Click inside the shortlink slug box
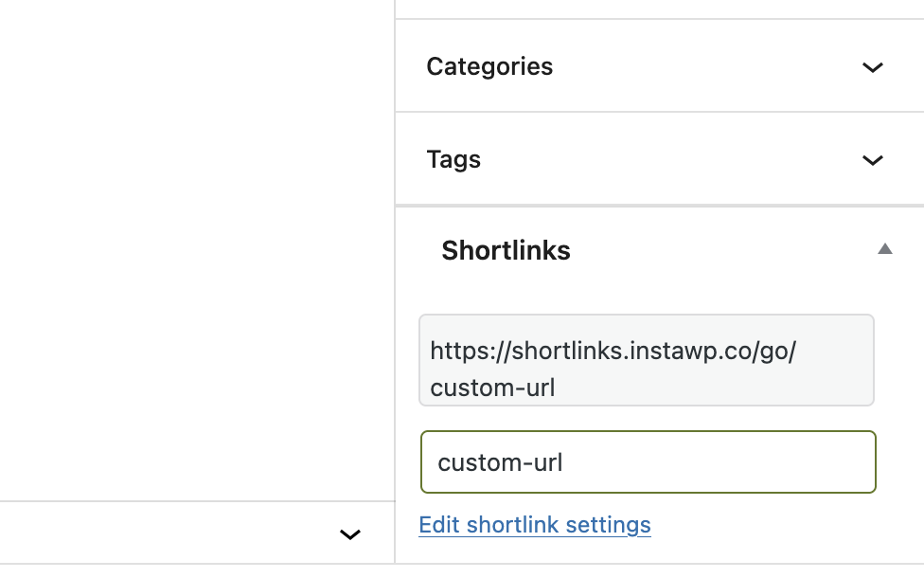Screen dimensions: 924x578 648,461
